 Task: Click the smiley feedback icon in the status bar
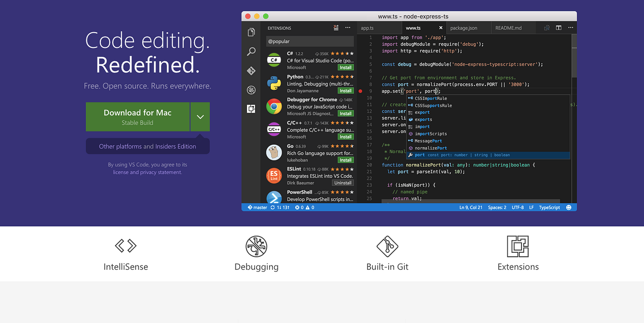click(569, 207)
